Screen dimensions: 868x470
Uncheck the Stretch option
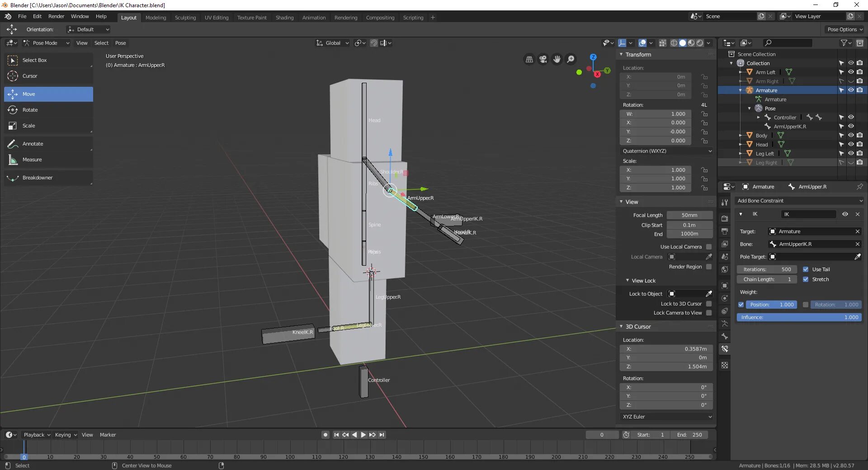point(806,279)
